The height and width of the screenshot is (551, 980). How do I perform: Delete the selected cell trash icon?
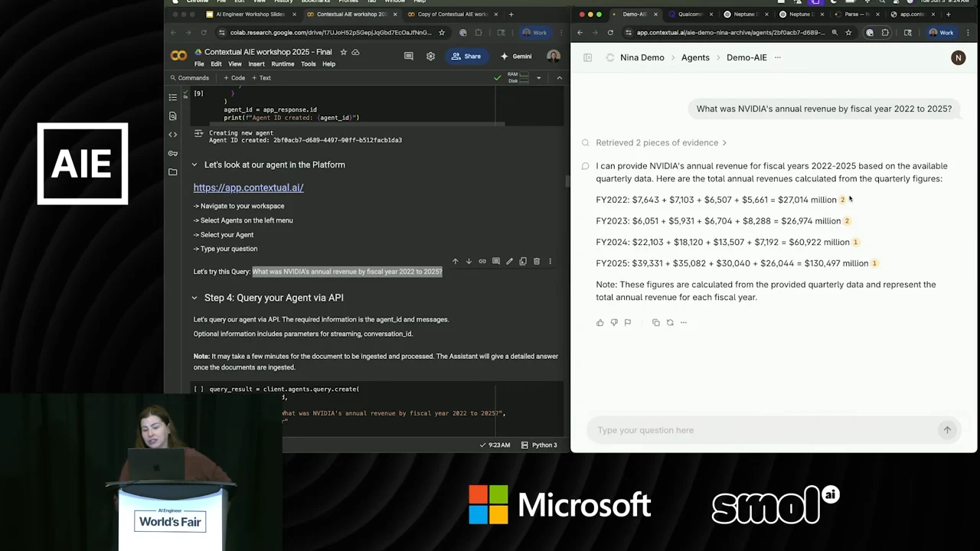click(x=536, y=262)
